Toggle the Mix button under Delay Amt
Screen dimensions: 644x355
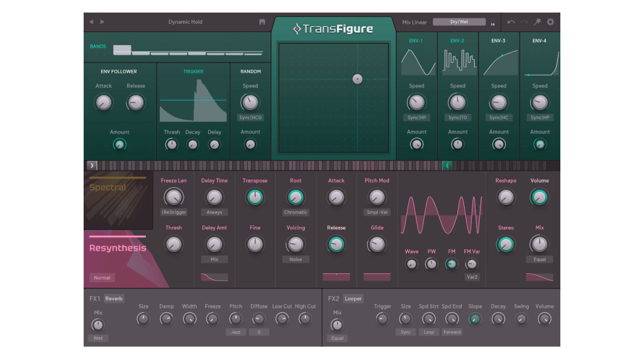[x=214, y=259]
